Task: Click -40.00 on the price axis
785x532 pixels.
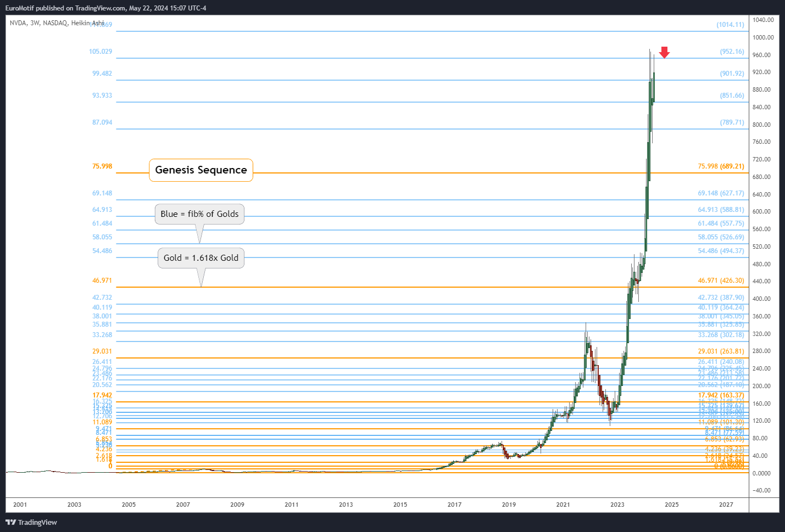Action: point(761,490)
